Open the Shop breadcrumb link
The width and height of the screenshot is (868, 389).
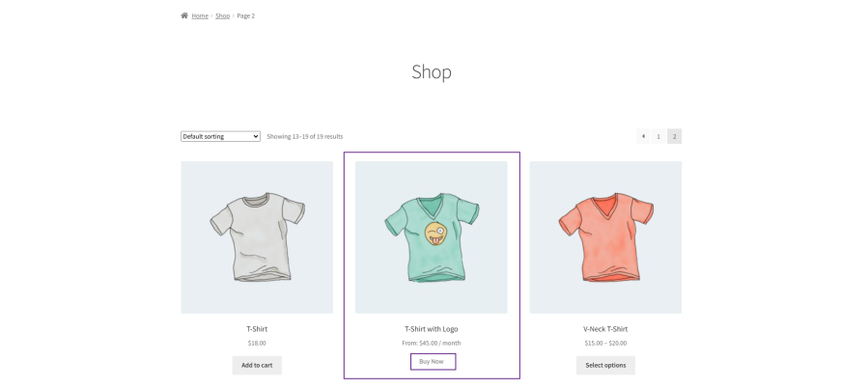222,15
